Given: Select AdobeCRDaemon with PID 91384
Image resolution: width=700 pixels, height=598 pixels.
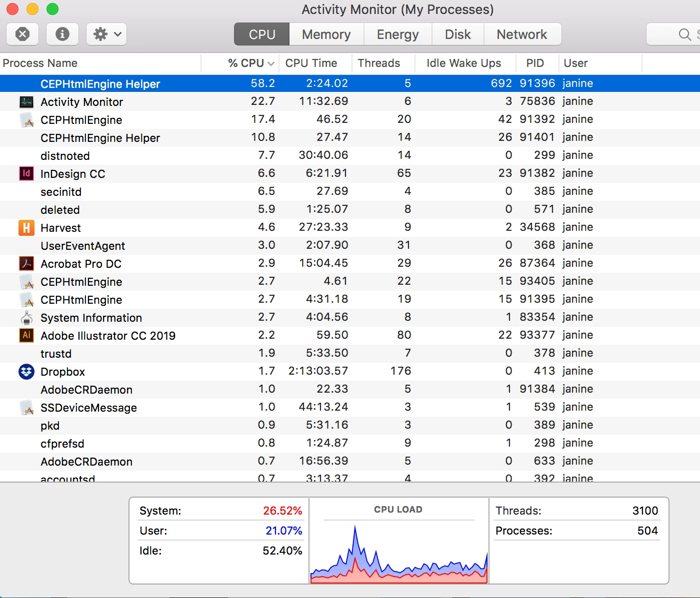Looking at the screenshot, I should pyautogui.click(x=350, y=390).
